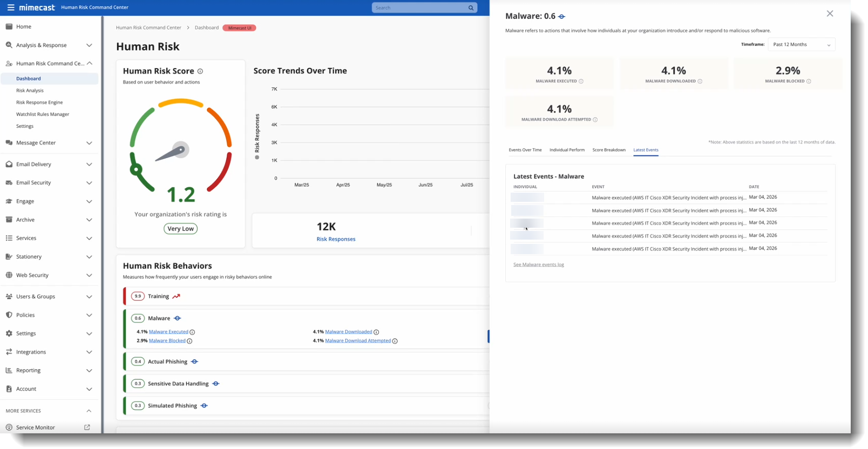Open Service Monitor external link icon
The width and height of the screenshot is (868, 449).
pyautogui.click(x=87, y=427)
